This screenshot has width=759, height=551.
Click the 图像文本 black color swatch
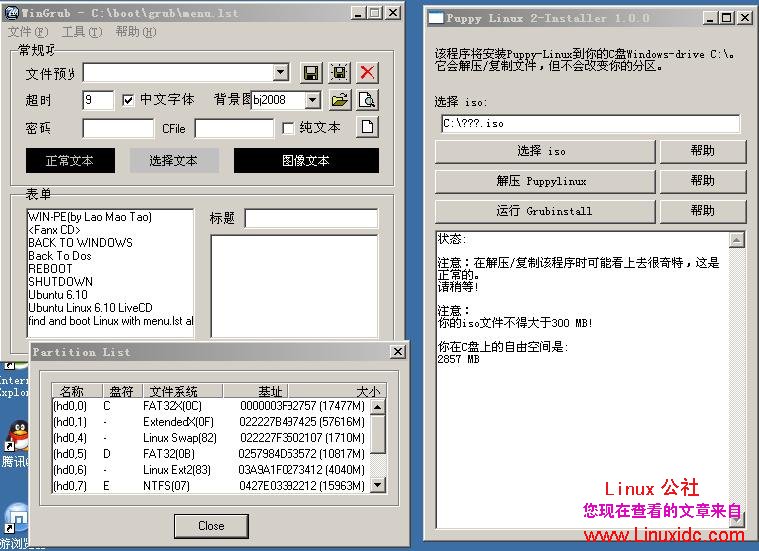point(306,161)
